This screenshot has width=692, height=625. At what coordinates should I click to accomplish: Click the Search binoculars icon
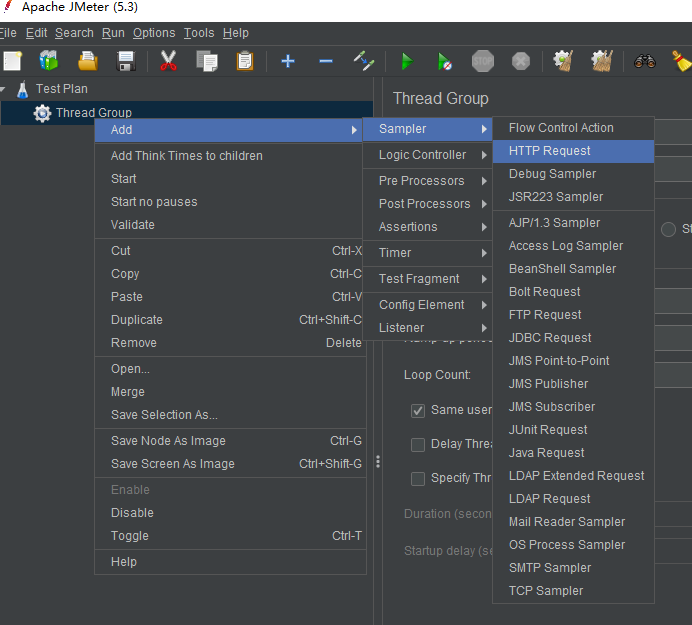(x=645, y=61)
